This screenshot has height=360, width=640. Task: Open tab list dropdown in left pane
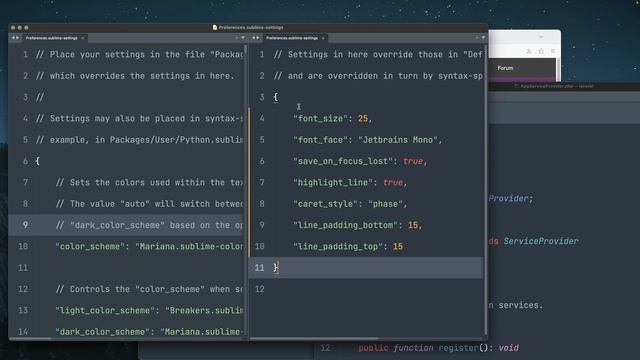pos(243,38)
